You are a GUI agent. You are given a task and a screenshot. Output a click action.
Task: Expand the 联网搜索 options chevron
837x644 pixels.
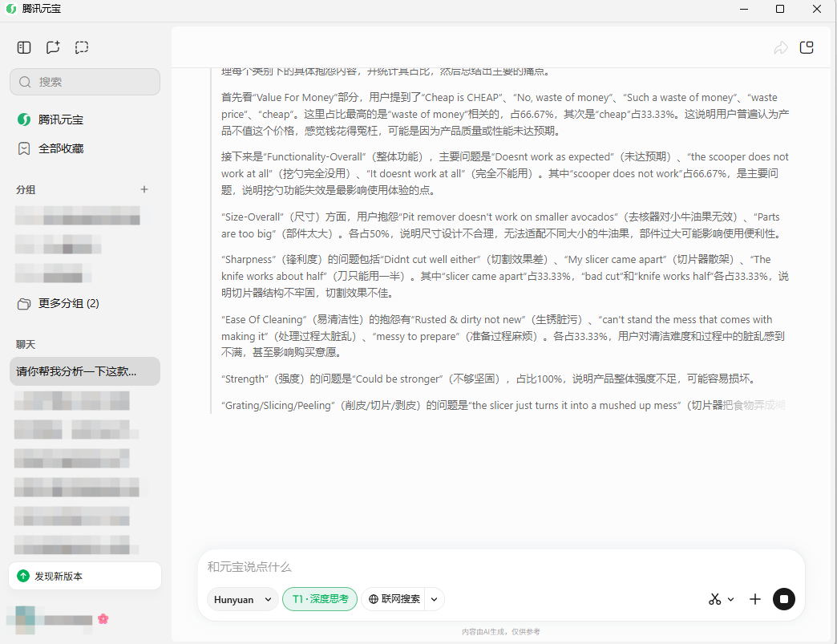point(433,599)
